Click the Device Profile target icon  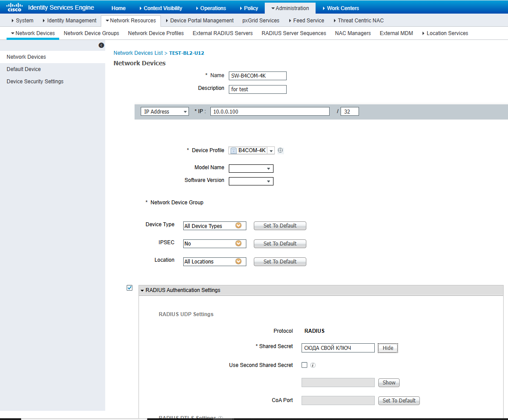(x=281, y=150)
